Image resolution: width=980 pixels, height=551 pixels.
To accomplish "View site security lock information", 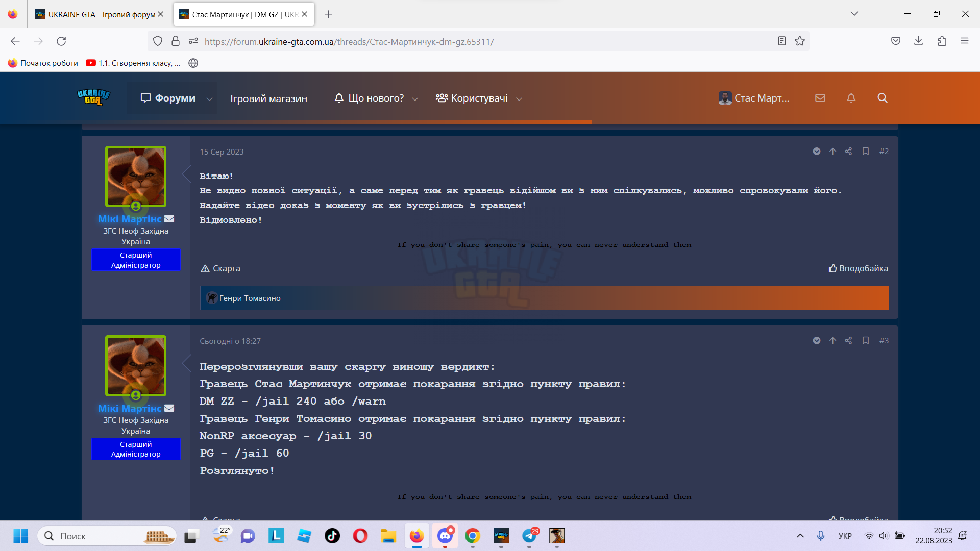I will [x=176, y=41].
